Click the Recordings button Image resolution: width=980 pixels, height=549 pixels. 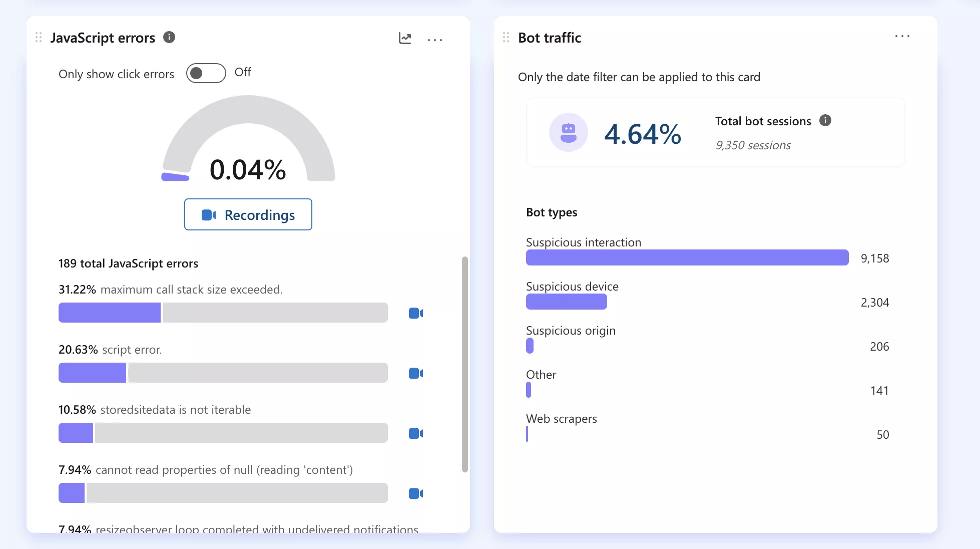pyautogui.click(x=248, y=215)
